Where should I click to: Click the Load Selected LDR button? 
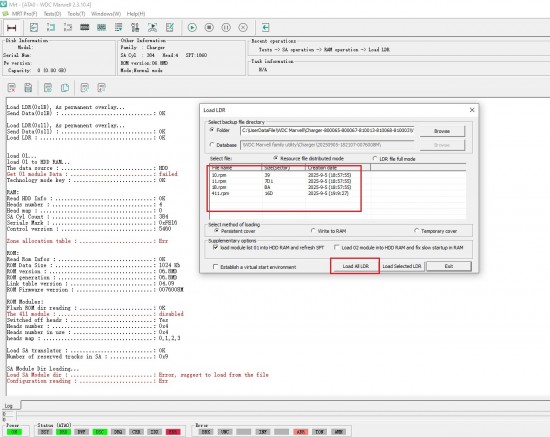click(402, 266)
